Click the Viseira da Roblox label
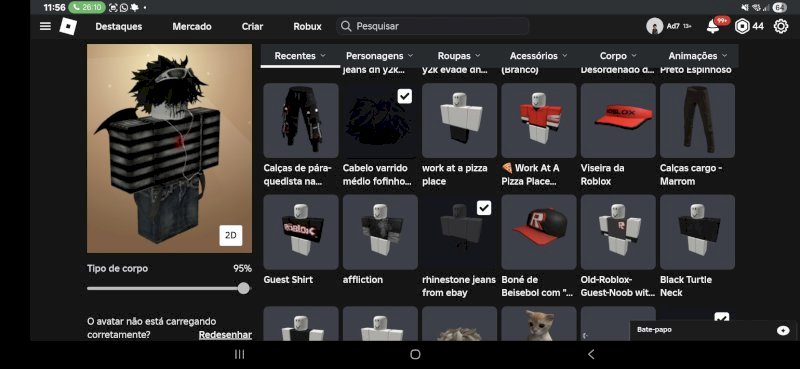 coord(603,175)
